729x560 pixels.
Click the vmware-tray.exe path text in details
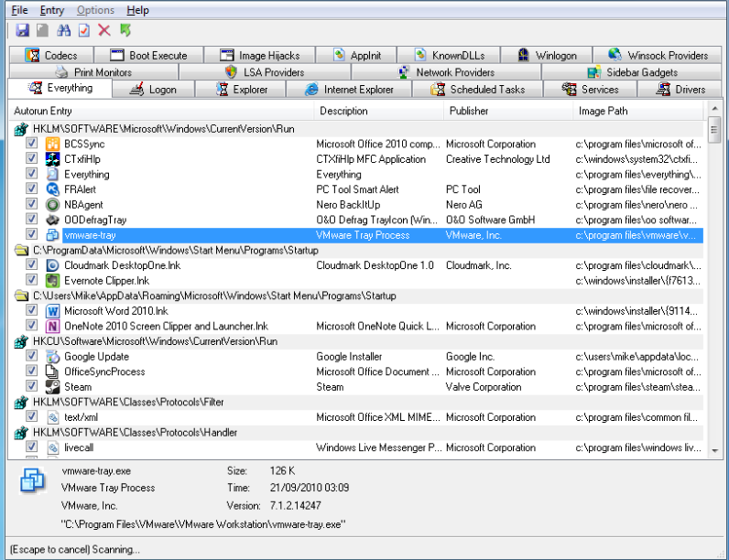tap(203, 524)
